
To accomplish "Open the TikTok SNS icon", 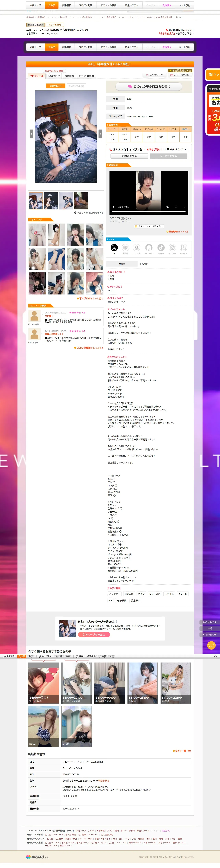I will click(x=161, y=249).
